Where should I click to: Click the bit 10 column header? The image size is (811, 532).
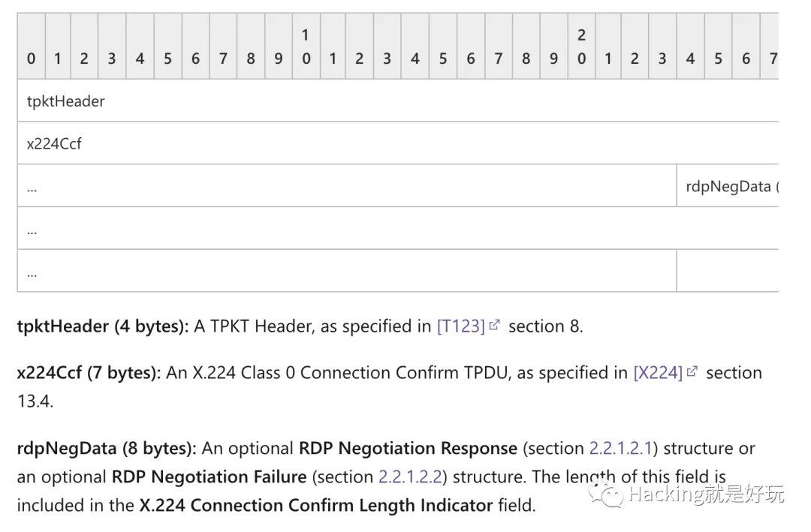pos(306,47)
